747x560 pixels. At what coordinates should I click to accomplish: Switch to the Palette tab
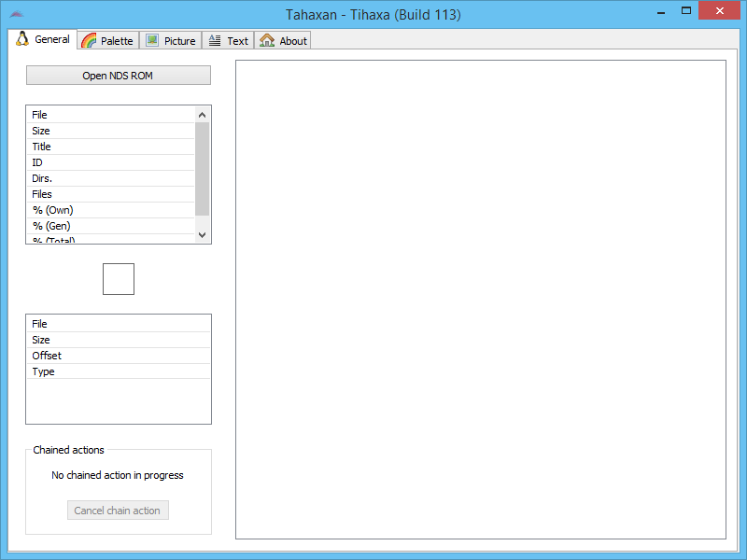pyautogui.click(x=108, y=40)
